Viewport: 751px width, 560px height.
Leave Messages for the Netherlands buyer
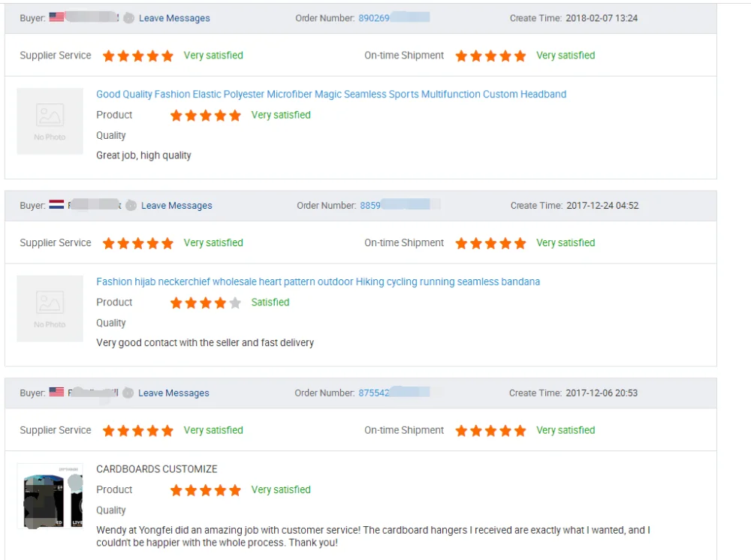(x=176, y=206)
